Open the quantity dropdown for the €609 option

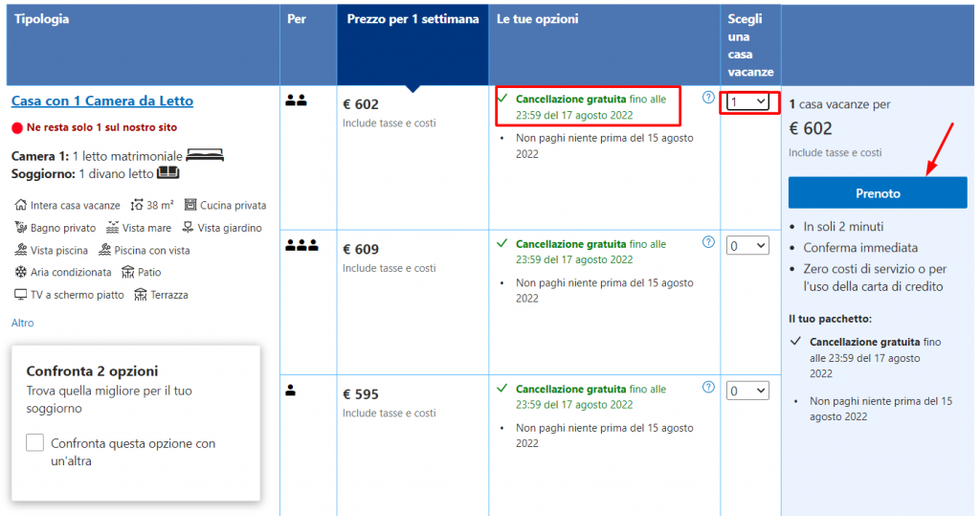click(x=747, y=246)
